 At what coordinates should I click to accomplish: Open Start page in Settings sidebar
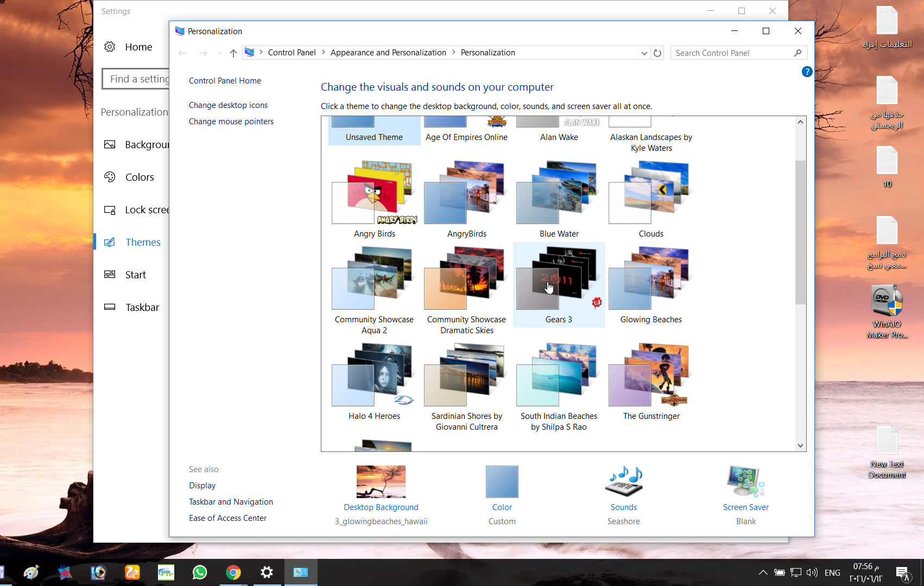tap(131, 275)
